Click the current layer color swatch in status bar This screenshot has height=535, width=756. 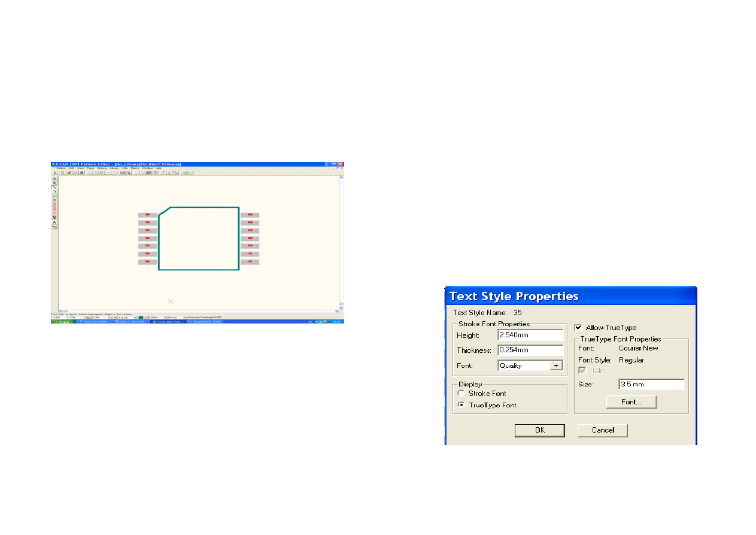coord(141,317)
